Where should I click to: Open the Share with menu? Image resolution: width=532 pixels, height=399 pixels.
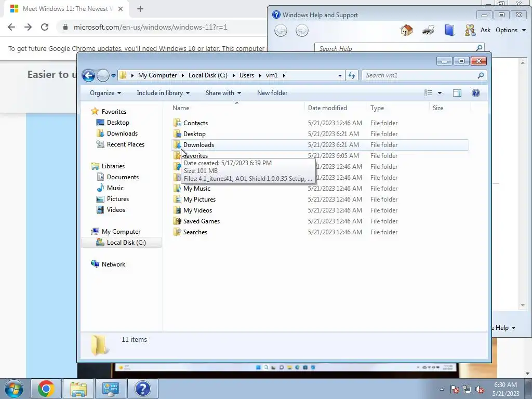(223, 93)
